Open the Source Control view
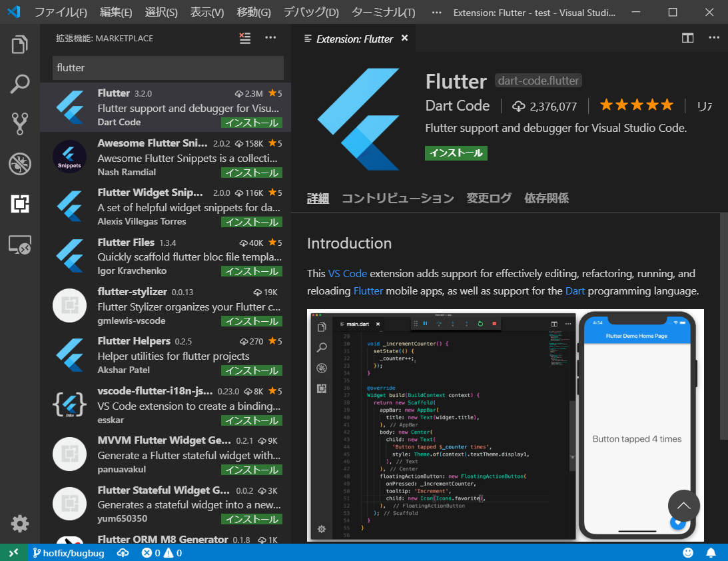 pyautogui.click(x=19, y=123)
